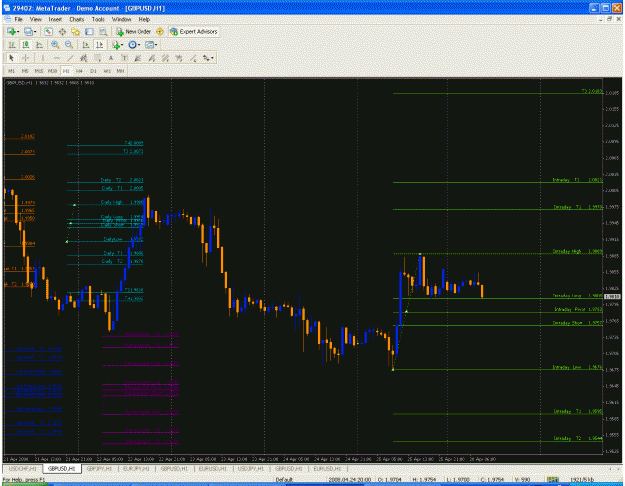
Task: Click the '1921/5 kb' traffic indicator
Action: (583, 480)
